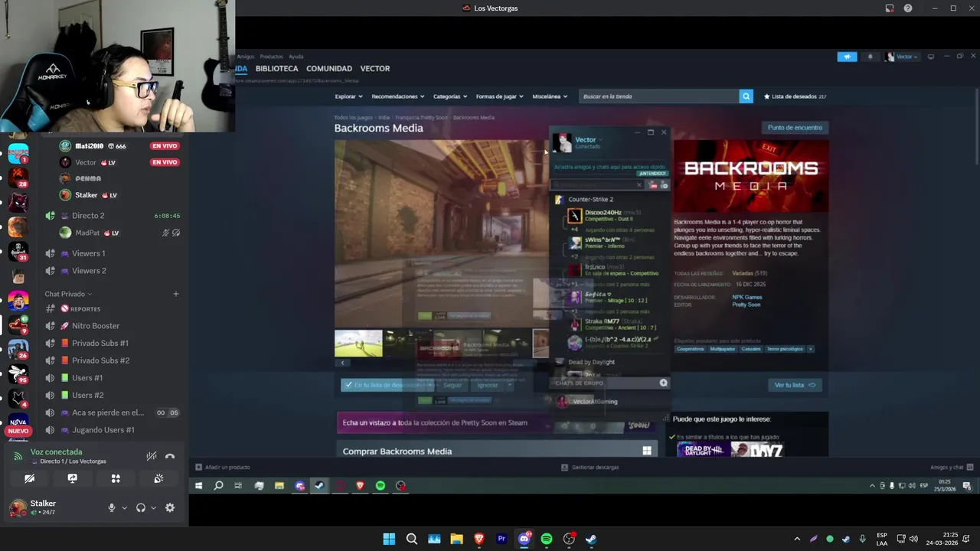Image resolution: width=980 pixels, height=551 pixels.
Task: Mute the Discord microphone
Action: click(x=112, y=507)
